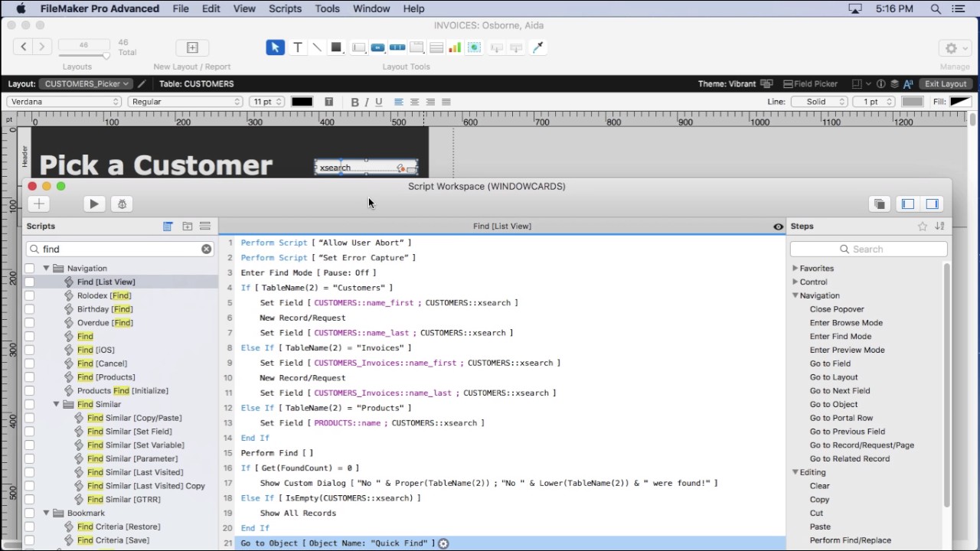
Task: Toggle the eye icon in script editor header
Action: (778, 227)
